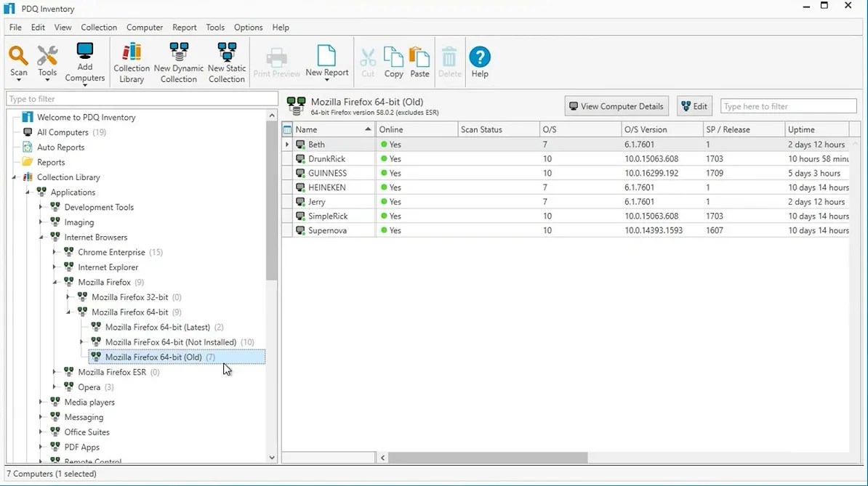Image resolution: width=868 pixels, height=486 pixels.
Task: Open the Collection menu
Action: 99,27
